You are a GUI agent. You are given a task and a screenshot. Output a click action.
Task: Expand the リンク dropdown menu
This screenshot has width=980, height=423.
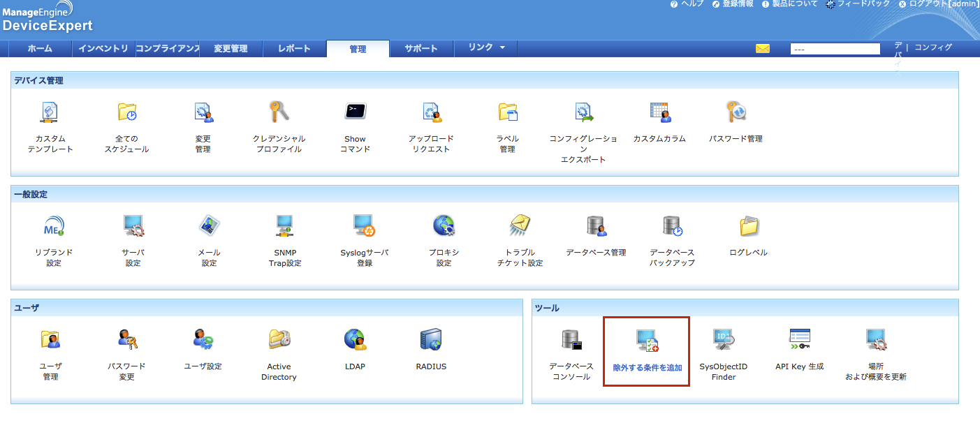(x=486, y=47)
